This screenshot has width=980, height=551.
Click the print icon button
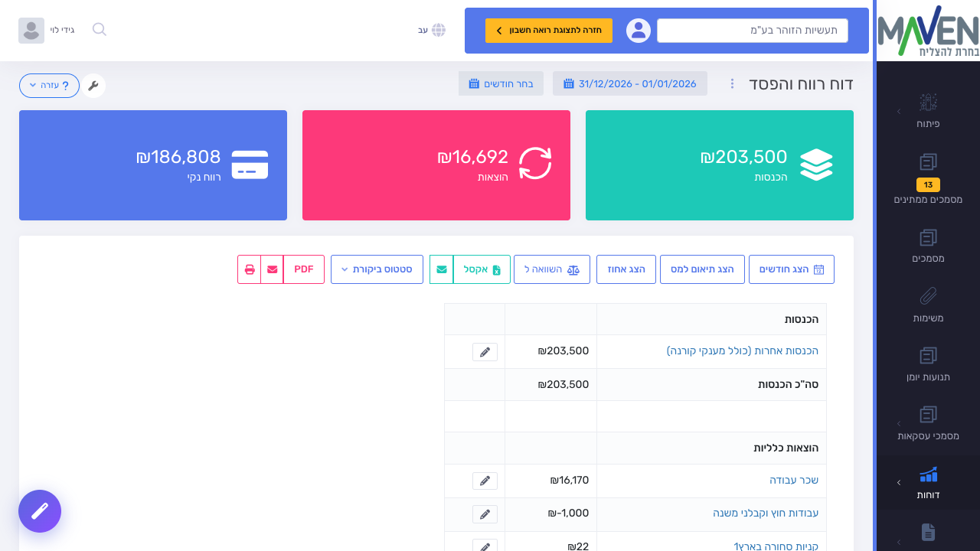[250, 269]
